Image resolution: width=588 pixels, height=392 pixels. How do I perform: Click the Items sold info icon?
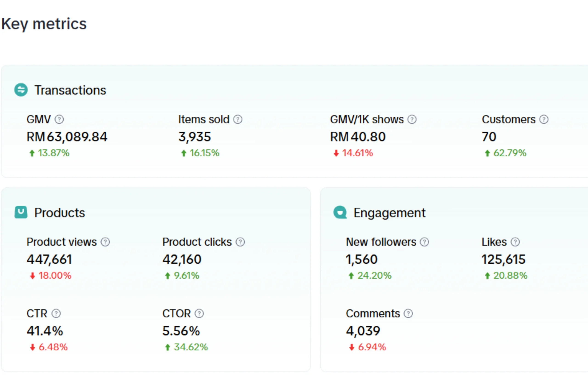(237, 119)
